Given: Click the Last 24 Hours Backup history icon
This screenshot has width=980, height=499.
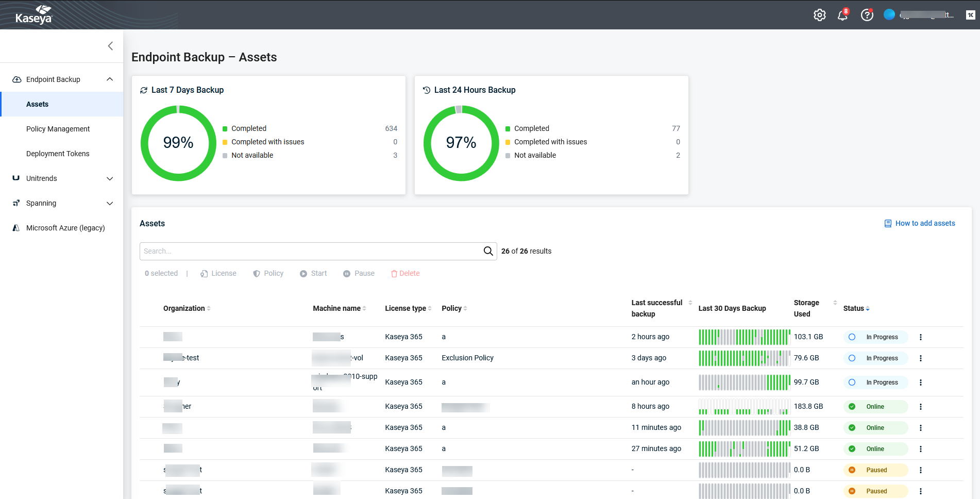Looking at the screenshot, I should coord(427,90).
